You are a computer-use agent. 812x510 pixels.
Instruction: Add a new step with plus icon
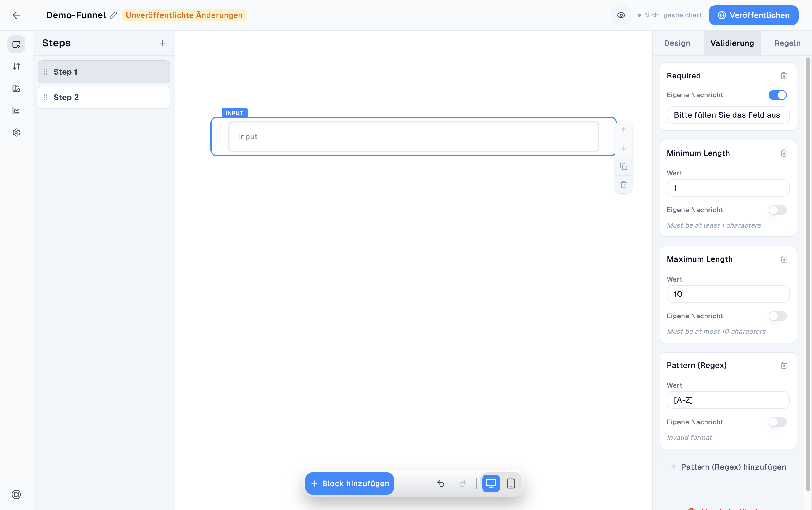[162, 43]
